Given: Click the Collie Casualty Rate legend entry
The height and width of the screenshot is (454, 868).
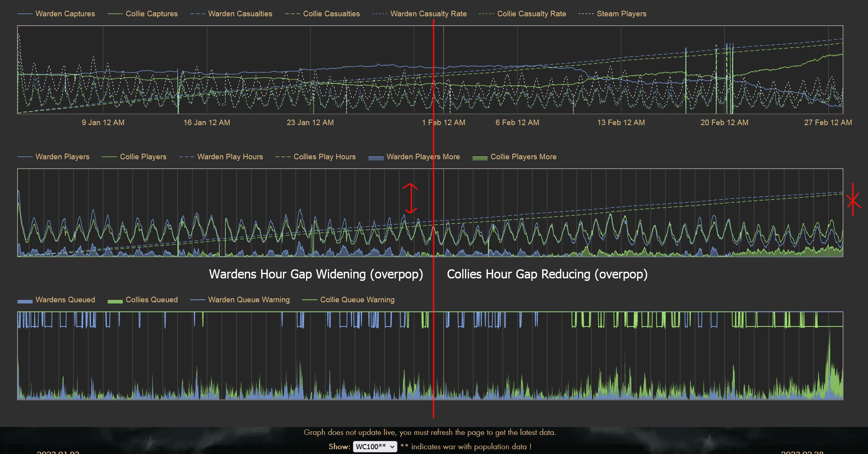Looking at the screenshot, I should (531, 14).
